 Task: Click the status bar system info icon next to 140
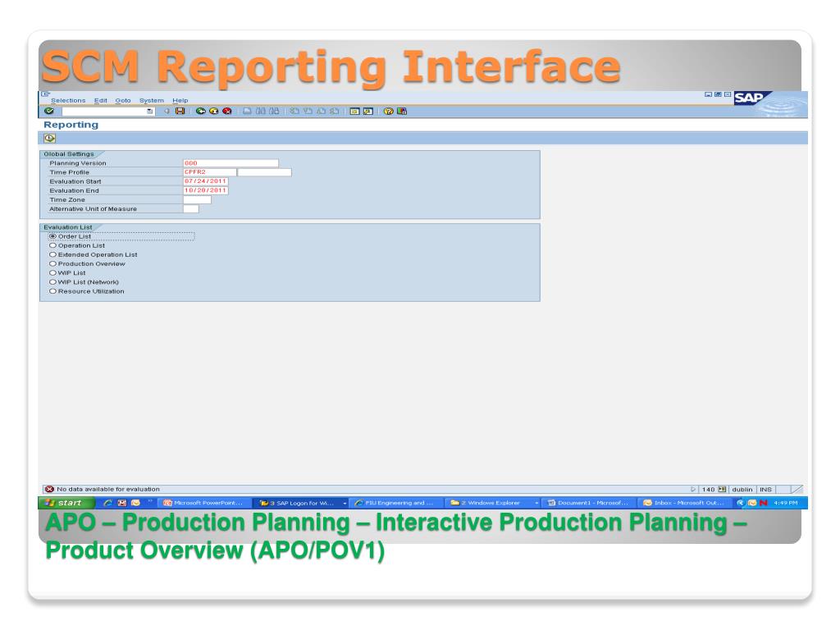click(x=722, y=489)
